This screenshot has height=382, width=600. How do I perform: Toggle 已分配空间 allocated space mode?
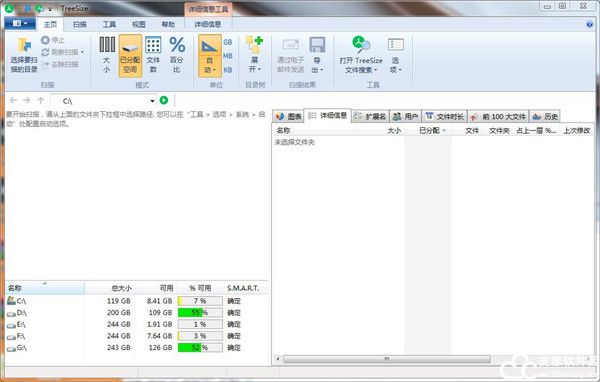point(130,56)
